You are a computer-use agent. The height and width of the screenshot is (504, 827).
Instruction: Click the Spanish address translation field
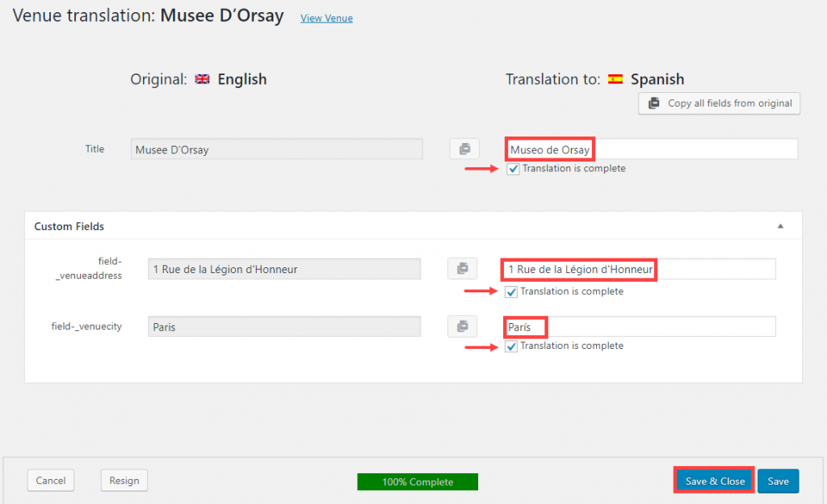(x=639, y=269)
